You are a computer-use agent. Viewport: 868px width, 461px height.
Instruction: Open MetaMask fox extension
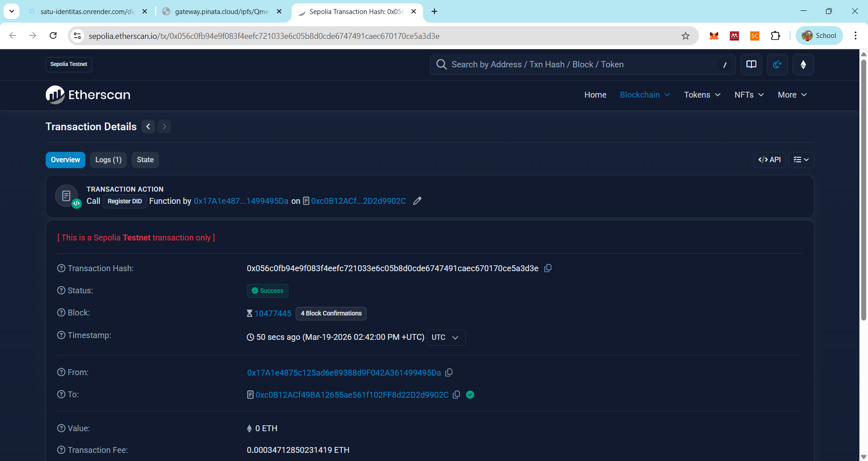(x=714, y=36)
